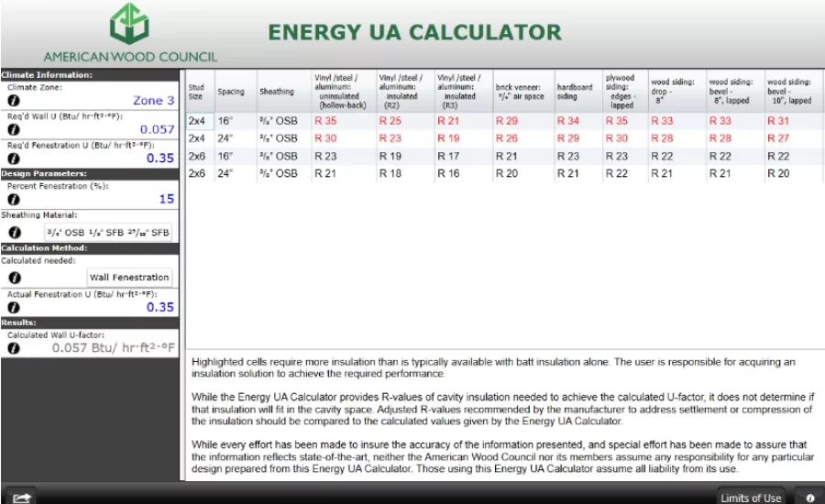Image resolution: width=825 pixels, height=504 pixels.
Task: Open info icon for Actual Fenestration U
Action: pyautogui.click(x=14, y=307)
